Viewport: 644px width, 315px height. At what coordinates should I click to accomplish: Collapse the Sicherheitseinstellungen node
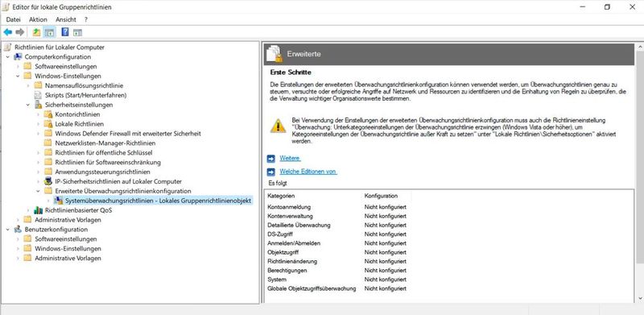(x=28, y=105)
